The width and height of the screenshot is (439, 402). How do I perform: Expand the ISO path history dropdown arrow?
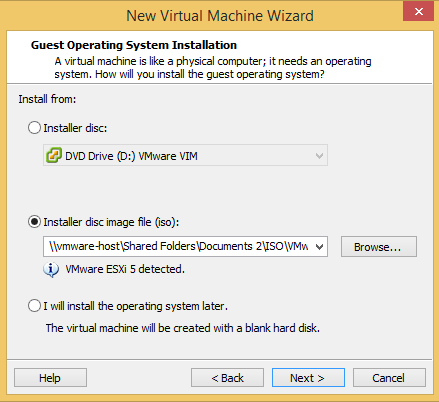[319, 247]
